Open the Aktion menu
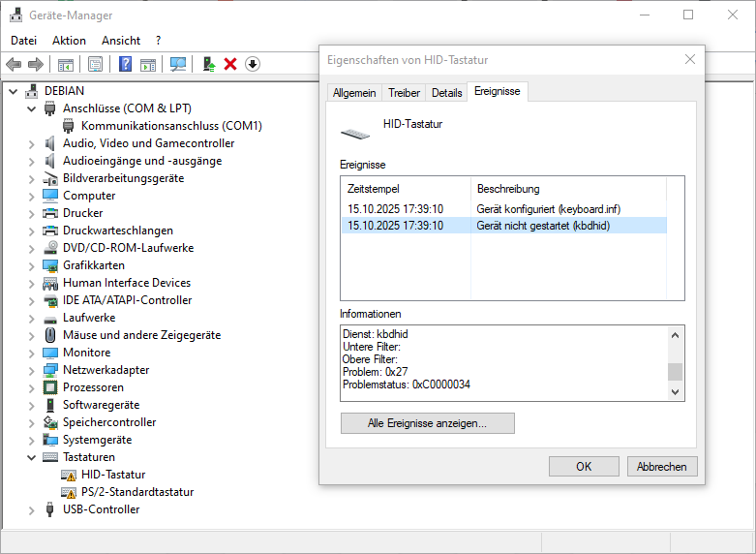Screen dimensions: 756x554 69,41
